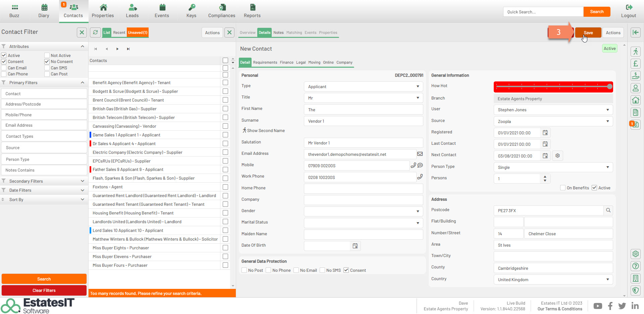Click the SMS speech bubble icon beside Mobile
Image resolution: width=644 pixels, height=314 pixels.
420,165
